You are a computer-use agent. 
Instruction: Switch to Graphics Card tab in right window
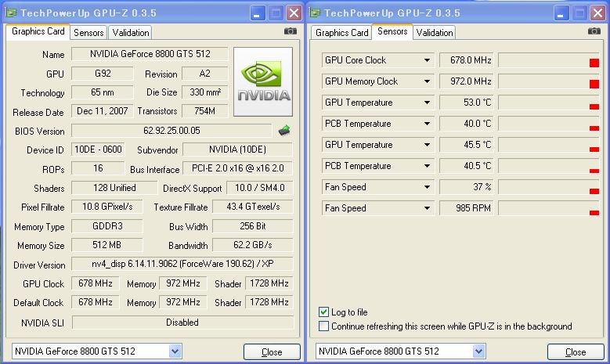(341, 33)
